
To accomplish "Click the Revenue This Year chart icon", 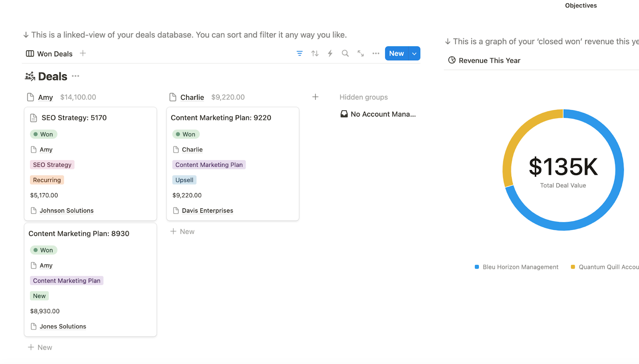I will [x=452, y=60].
